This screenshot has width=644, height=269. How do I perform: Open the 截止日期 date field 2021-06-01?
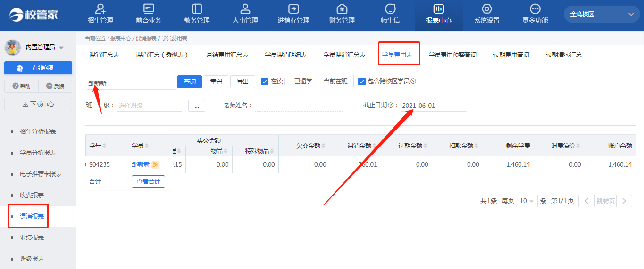click(x=433, y=106)
